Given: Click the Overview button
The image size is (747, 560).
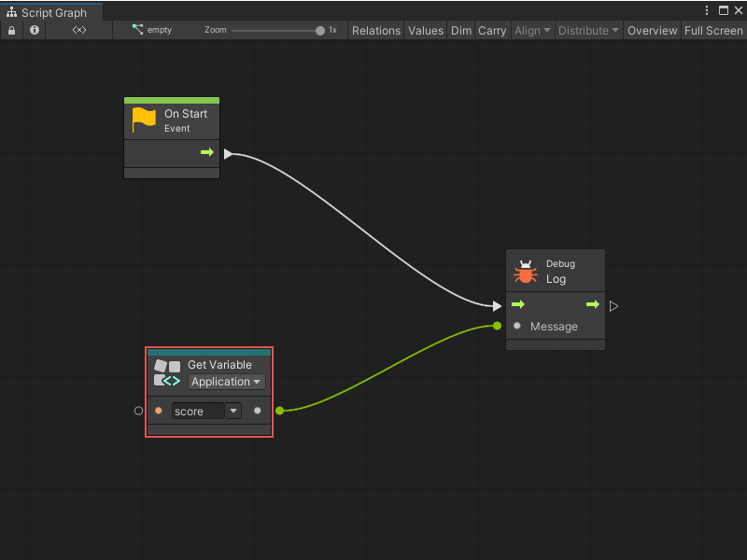Looking at the screenshot, I should 652,30.
